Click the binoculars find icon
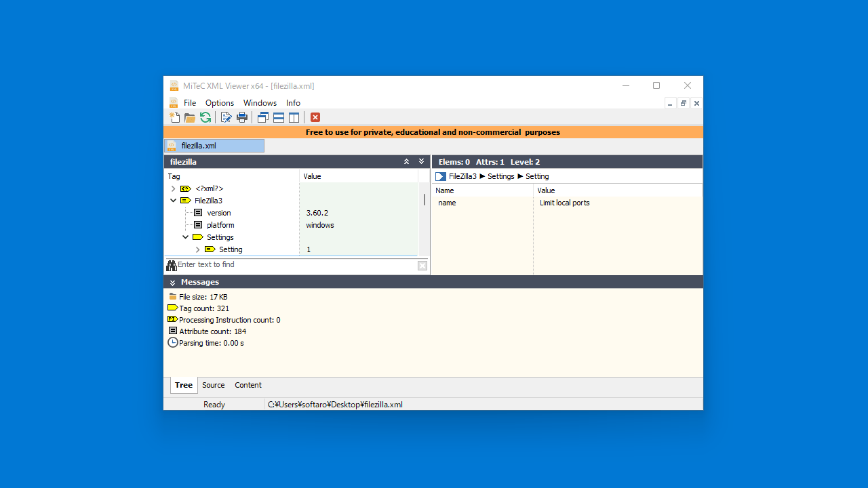Viewport: 868px width, 488px height. pyautogui.click(x=172, y=265)
